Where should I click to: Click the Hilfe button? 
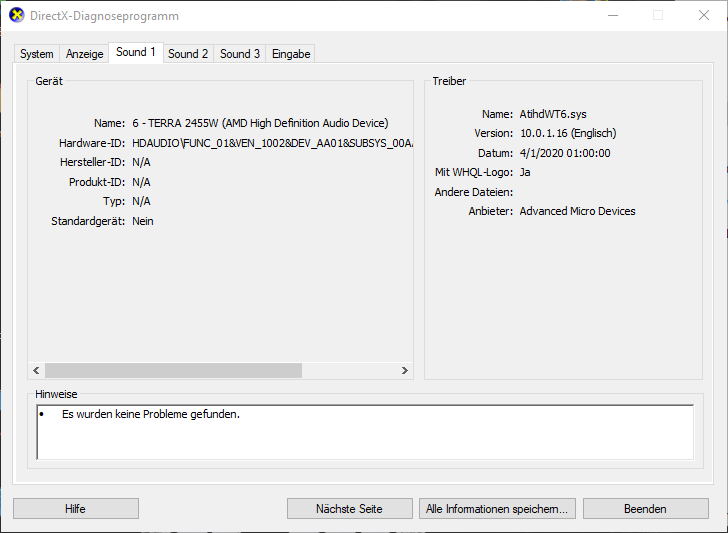[76, 509]
